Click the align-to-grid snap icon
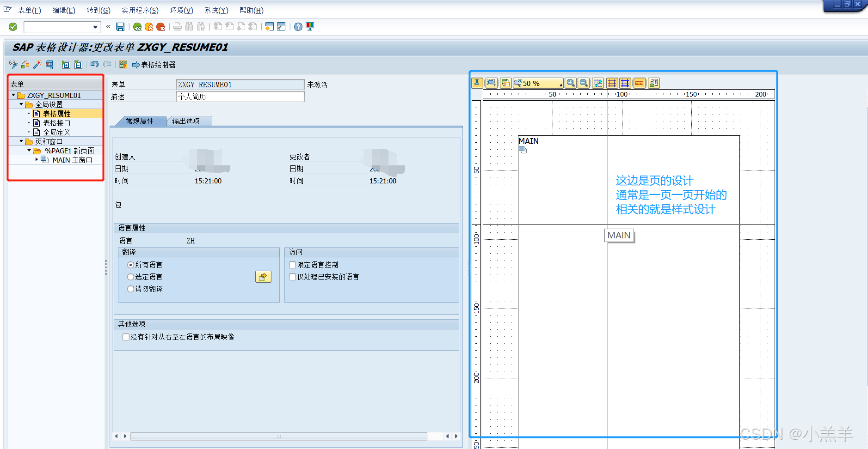868x449 pixels. tap(598, 83)
